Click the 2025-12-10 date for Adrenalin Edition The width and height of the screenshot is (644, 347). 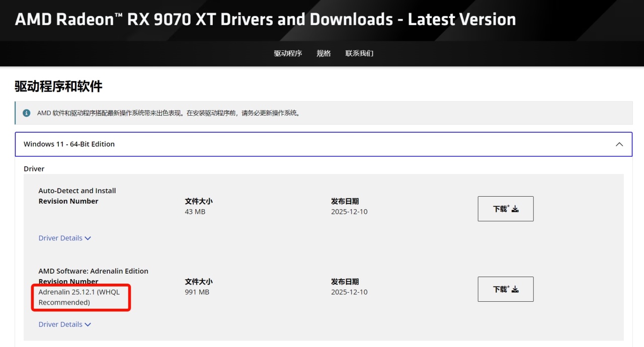[x=349, y=292]
